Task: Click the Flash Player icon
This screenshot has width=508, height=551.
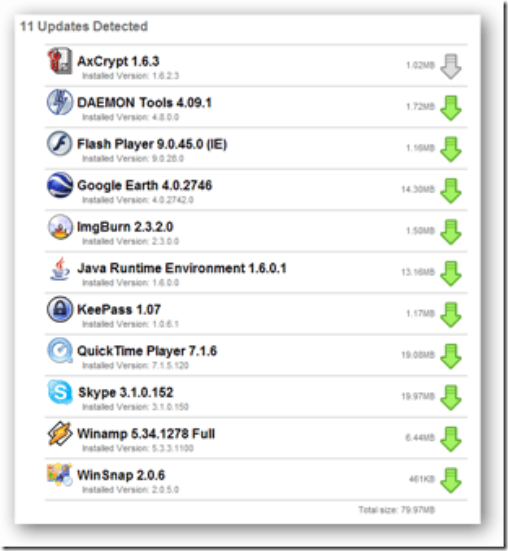Action: tap(60, 144)
